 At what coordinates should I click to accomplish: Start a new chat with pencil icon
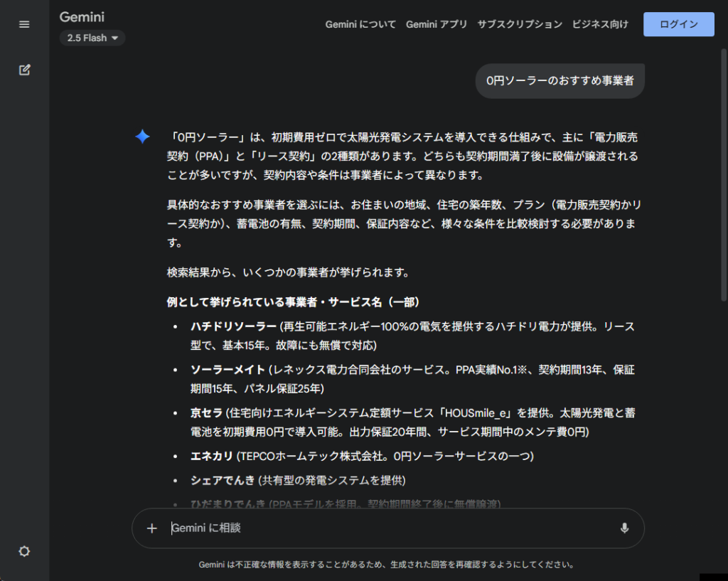(24, 70)
